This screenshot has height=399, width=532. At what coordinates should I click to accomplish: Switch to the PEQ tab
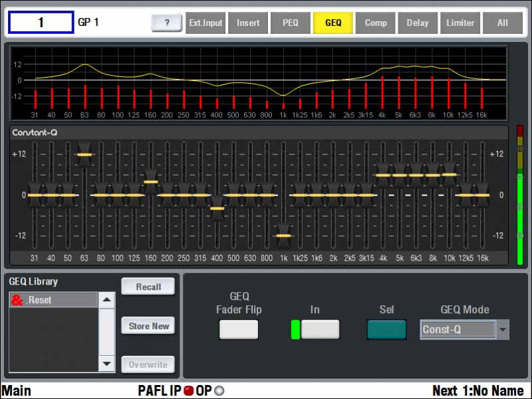click(291, 23)
